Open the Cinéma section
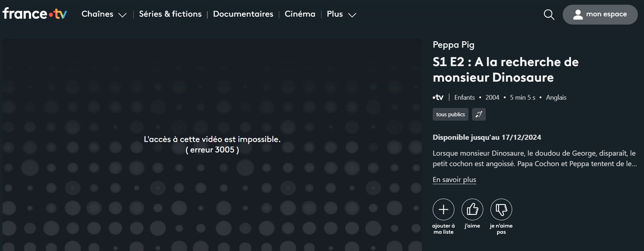The width and height of the screenshot is (644, 251). point(300,14)
